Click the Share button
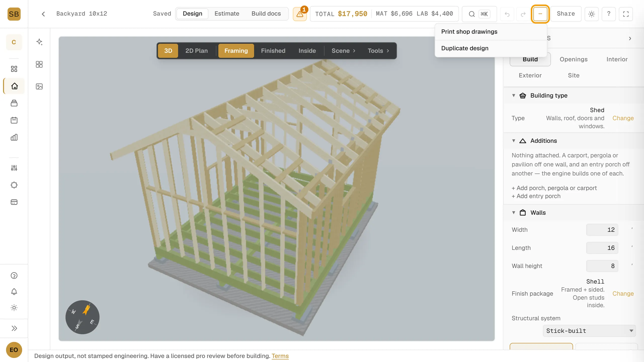Screen dimensions: 644x362 pyautogui.click(x=566, y=14)
